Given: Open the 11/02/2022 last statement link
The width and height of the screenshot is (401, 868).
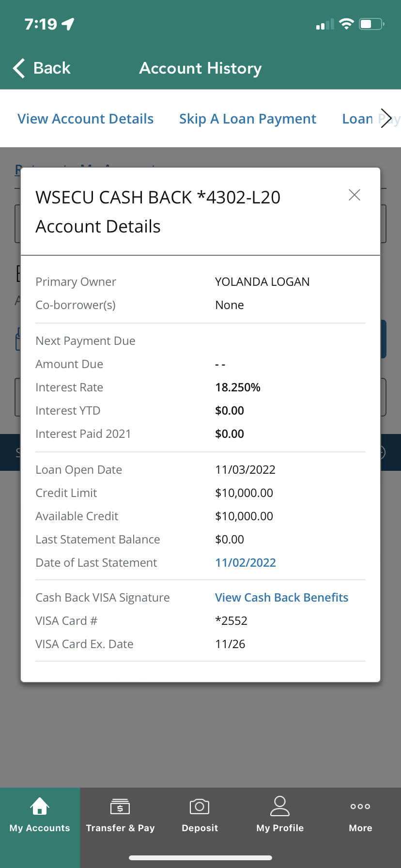Looking at the screenshot, I should pos(246,562).
